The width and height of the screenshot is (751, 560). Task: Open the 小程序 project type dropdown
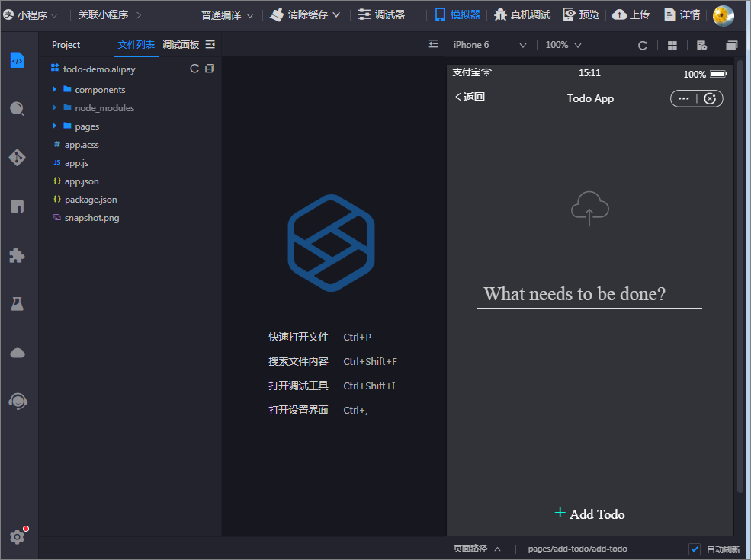[x=30, y=15]
